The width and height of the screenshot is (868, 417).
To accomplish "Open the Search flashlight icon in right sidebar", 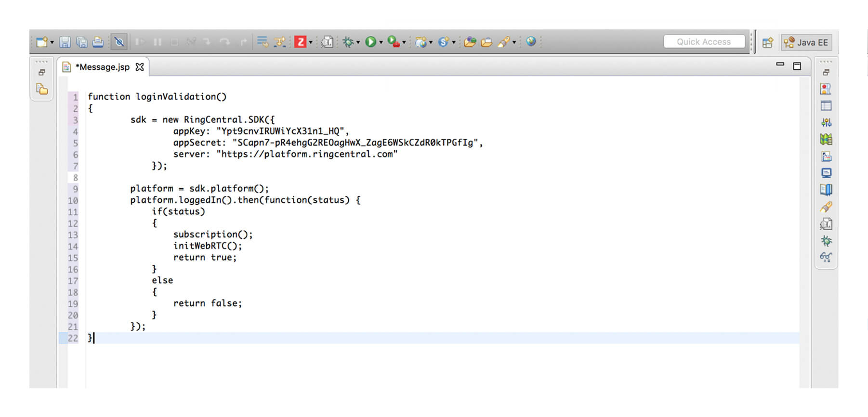I will [826, 207].
